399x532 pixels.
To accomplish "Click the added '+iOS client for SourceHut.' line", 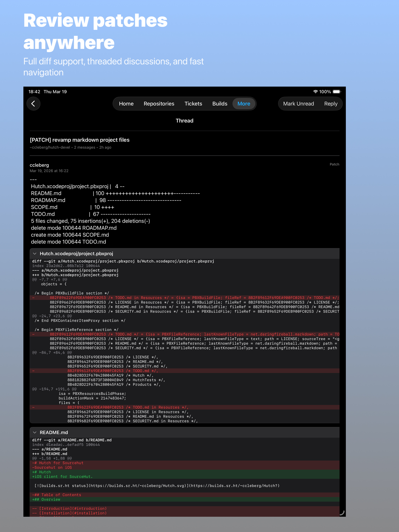I will click(x=62, y=477).
